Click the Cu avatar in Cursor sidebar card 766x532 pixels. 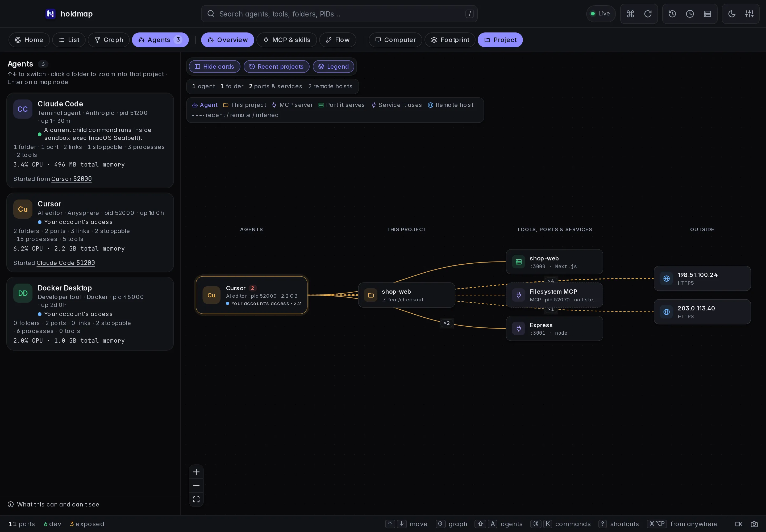point(23,209)
